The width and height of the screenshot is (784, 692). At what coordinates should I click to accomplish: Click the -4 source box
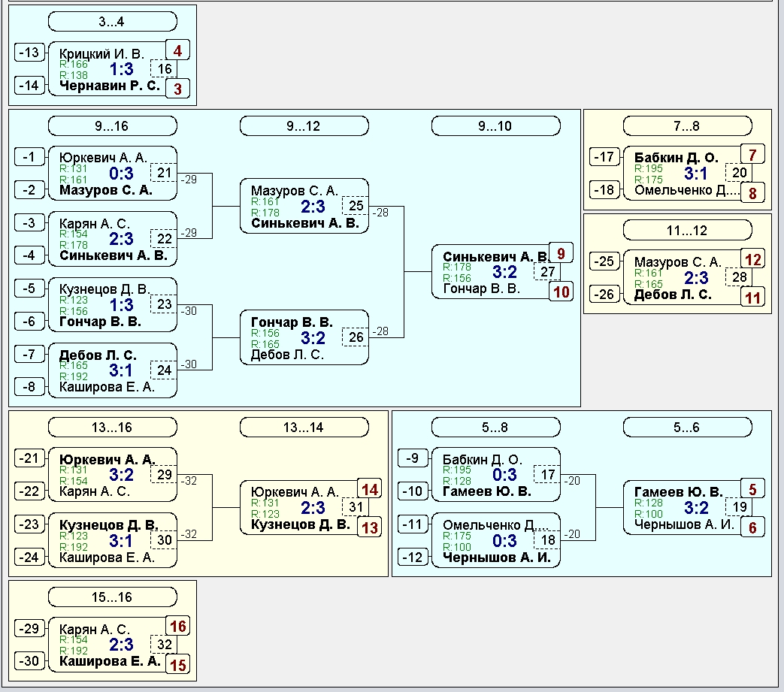click(x=29, y=255)
